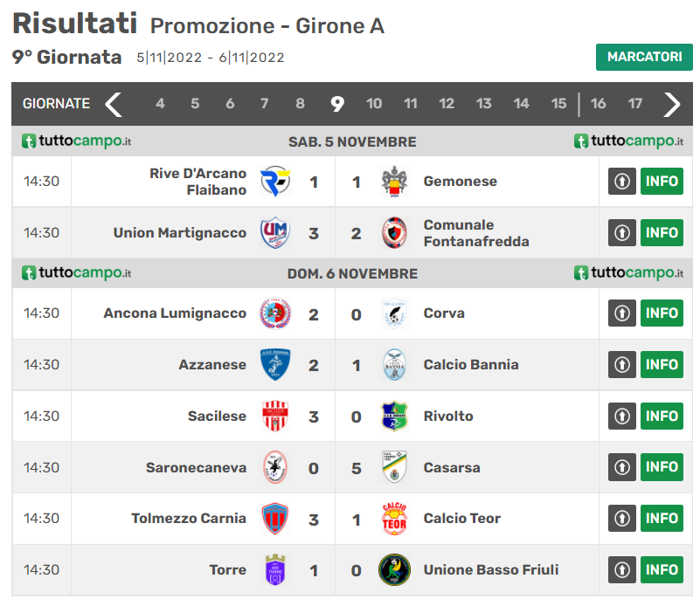Click the Gemonese team crest icon
The image size is (700, 606).
click(394, 182)
